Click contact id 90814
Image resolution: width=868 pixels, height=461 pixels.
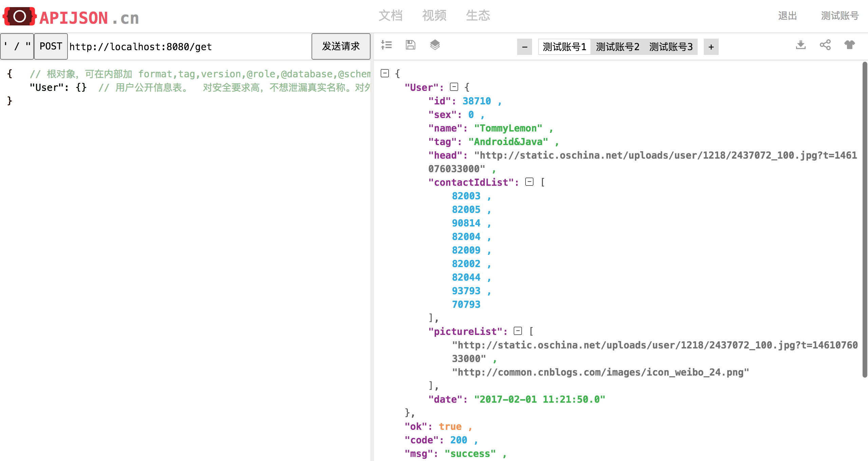(x=466, y=223)
